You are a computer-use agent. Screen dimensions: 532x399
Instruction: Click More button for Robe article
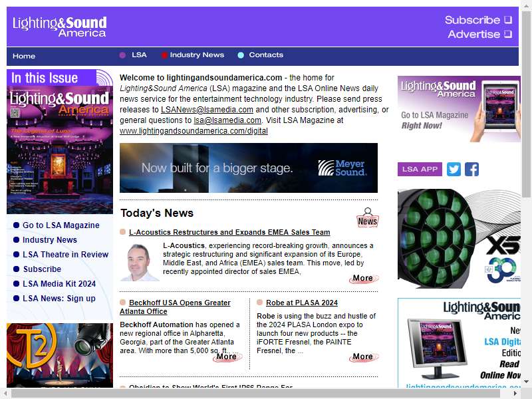[x=363, y=356]
